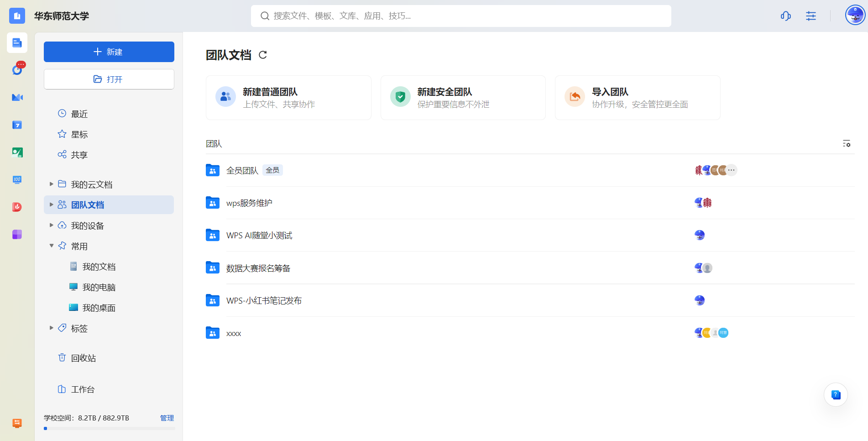Click the 华东师范大学 logo icon

[x=17, y=16]
